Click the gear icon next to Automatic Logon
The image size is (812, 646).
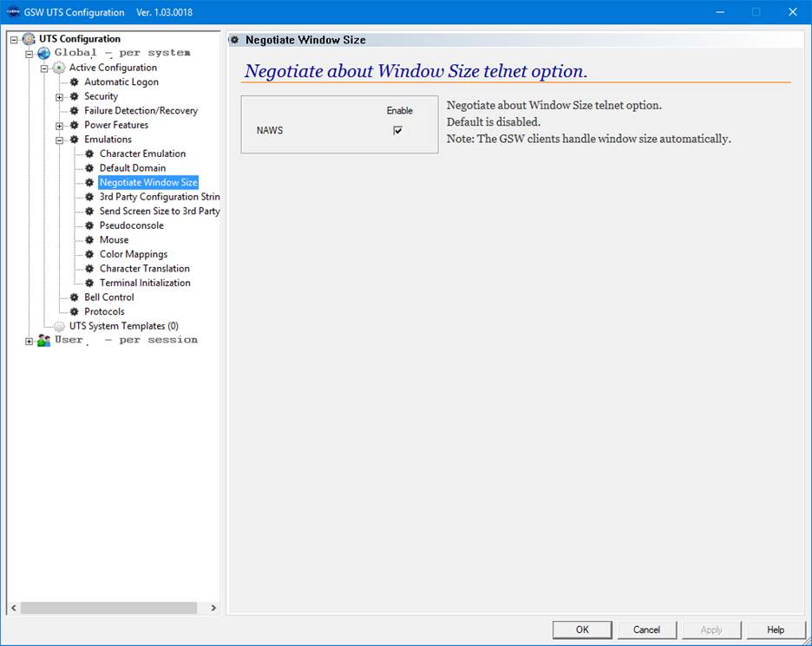click(x=74, y=82)
